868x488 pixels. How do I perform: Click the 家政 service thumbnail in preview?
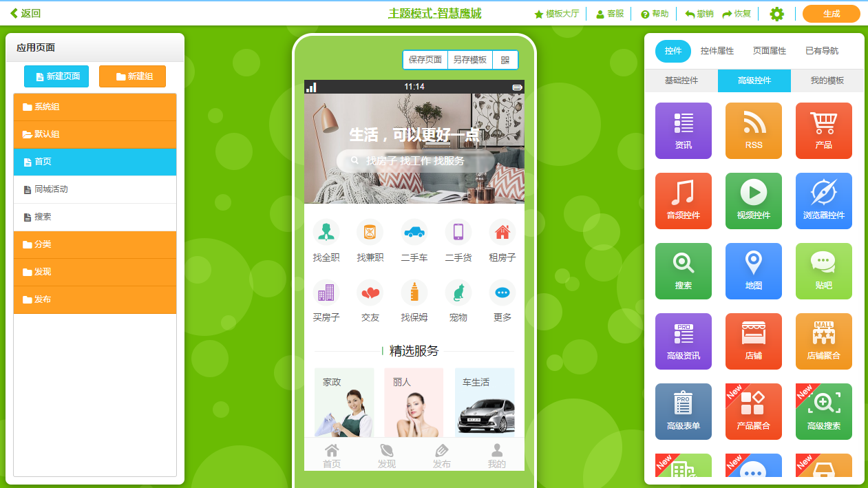[x=344, y=402]
